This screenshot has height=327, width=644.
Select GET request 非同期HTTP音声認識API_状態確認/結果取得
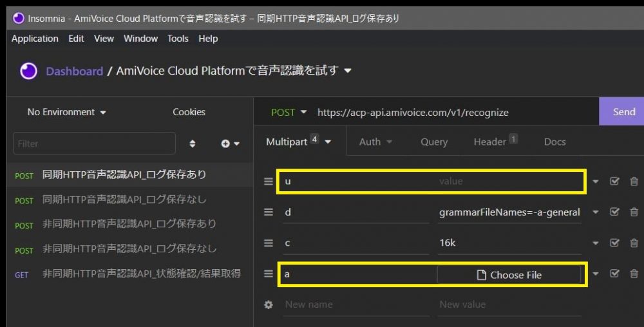130,274
